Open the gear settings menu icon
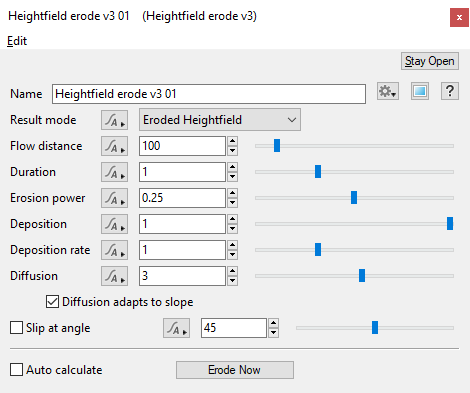The height and width of the screenshot is (393, 470). pyautogui.click(x=388, y=91)
